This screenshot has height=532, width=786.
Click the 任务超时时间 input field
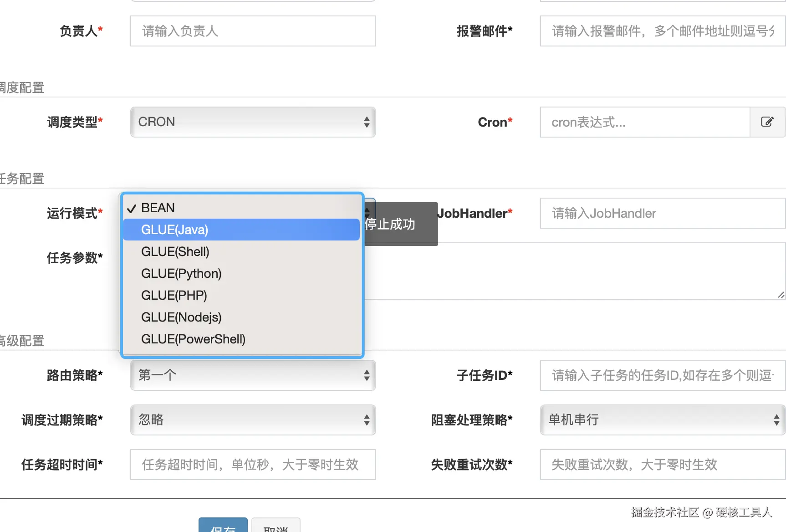[x=253, y=465]
